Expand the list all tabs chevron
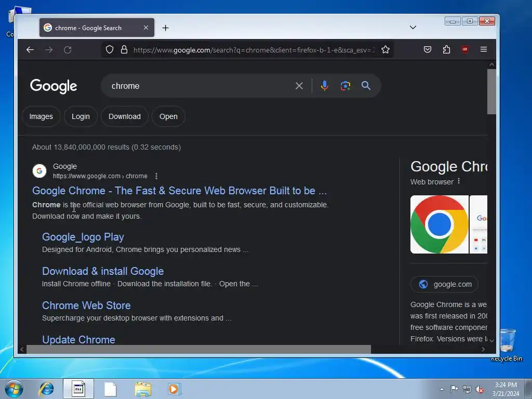532x399 pixels. [413, 28]
